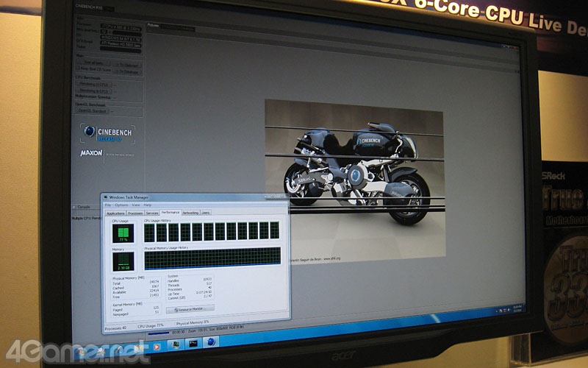The width and height of the screenshot is (588, 368).
Task: Click the Total physical memory value 24574
Action: [x=154, y=282]
